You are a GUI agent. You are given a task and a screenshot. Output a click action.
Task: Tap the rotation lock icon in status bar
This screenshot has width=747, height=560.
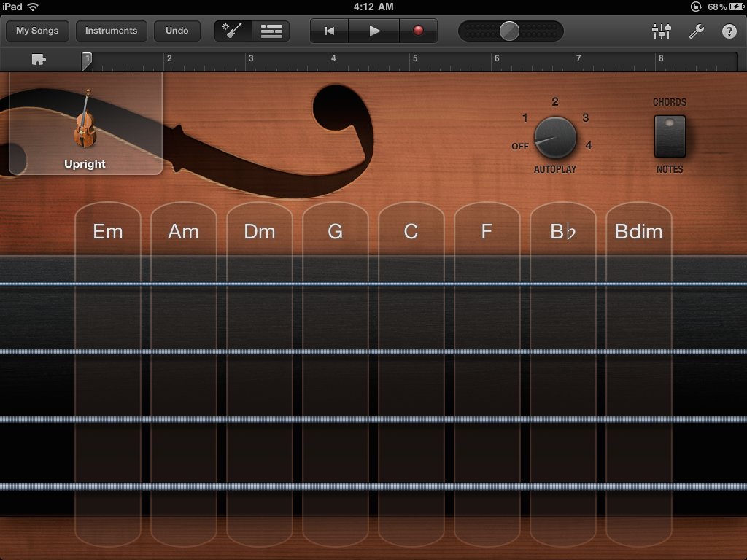pyautogui.click(x=696, y=7)
